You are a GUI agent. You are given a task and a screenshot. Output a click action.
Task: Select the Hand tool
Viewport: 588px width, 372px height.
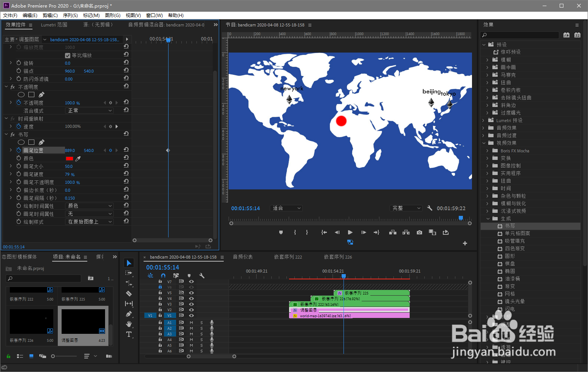pyautogui.click(x=129, y=324)
